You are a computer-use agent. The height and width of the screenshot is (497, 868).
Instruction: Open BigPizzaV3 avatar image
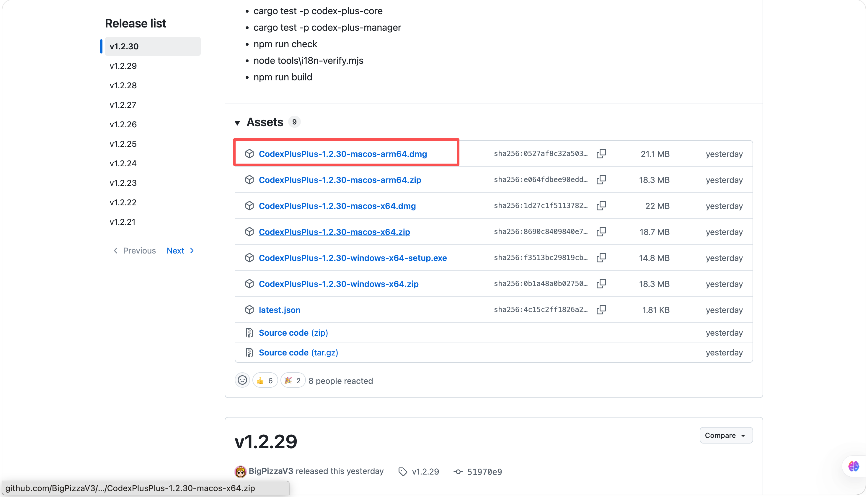coord(240,472)
